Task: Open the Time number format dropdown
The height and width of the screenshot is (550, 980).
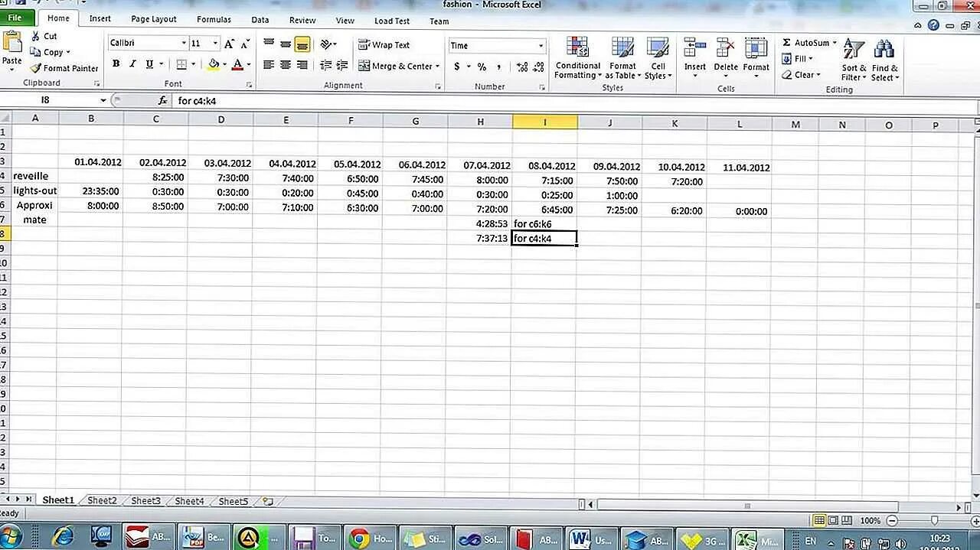Action: [x=541, y=45]
